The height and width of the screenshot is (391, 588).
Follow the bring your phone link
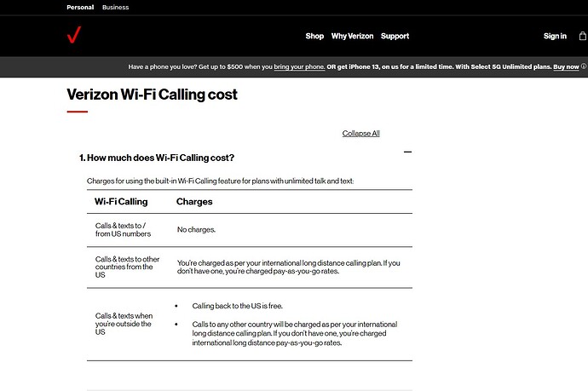pos(299,66)
